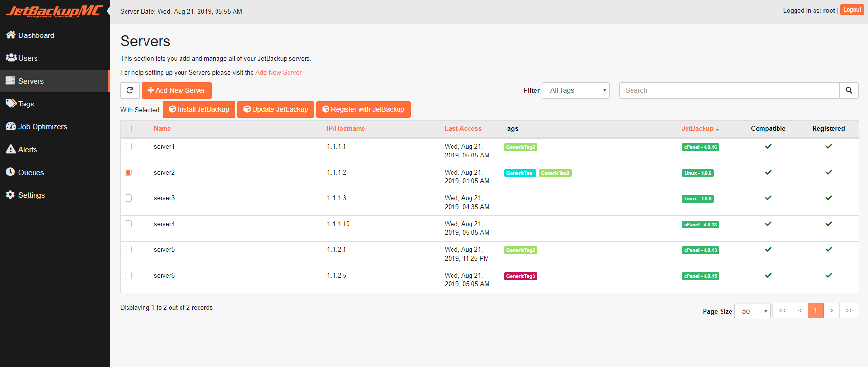
Task: Click Compatible checkmark for server1
Action: [768, 146]
